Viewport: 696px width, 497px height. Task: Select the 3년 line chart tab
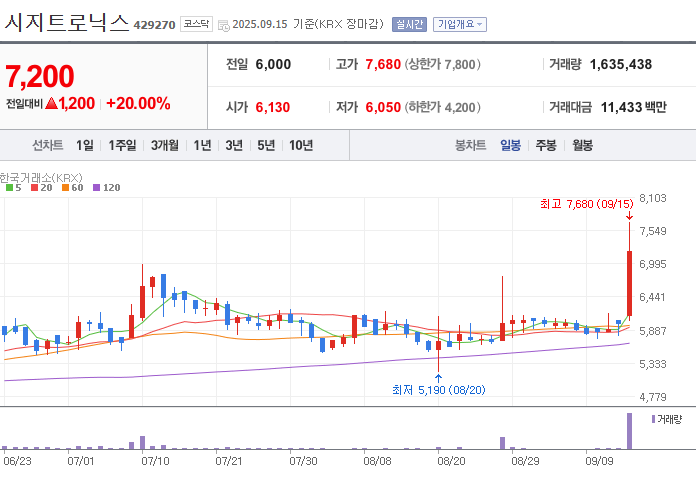tap(234, 145)
